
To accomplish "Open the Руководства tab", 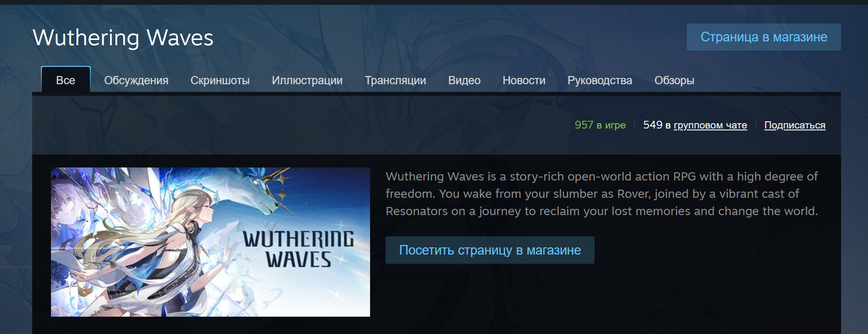I will [x=600, y=80].
